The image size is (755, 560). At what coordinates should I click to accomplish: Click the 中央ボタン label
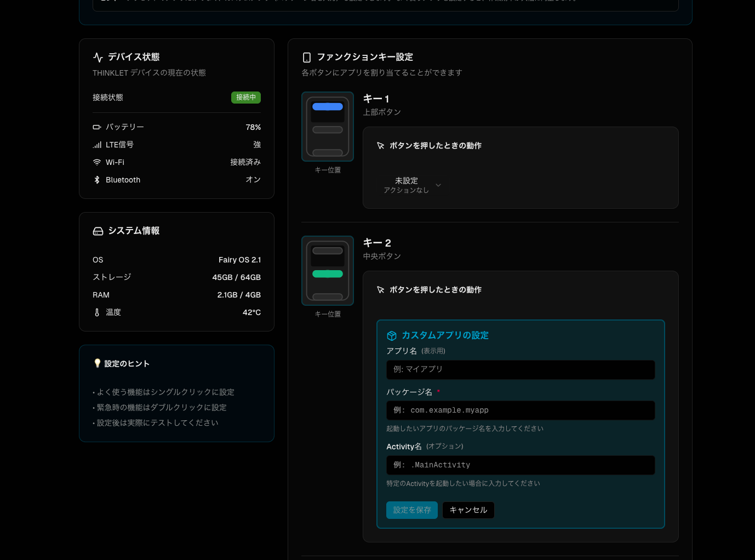382,256
